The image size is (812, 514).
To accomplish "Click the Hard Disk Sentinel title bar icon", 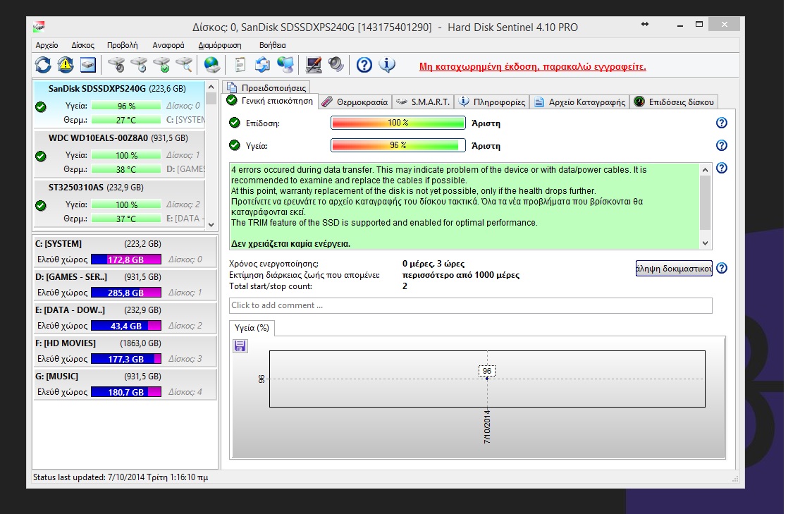I will pyautogui.click(x=39, y=26).
